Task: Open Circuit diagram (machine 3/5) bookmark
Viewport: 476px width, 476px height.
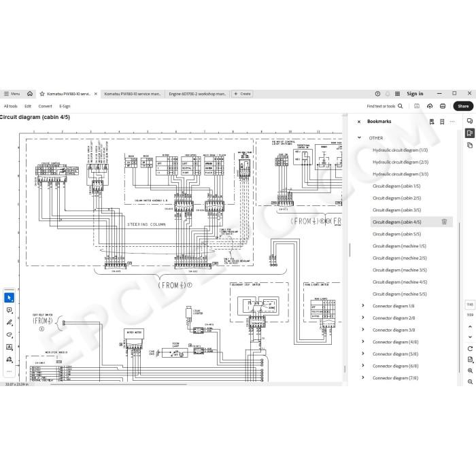Action: 400,270
